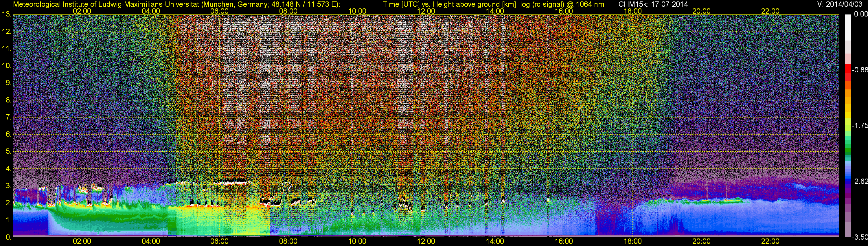Click the 16:00 label on top axis

564,11
